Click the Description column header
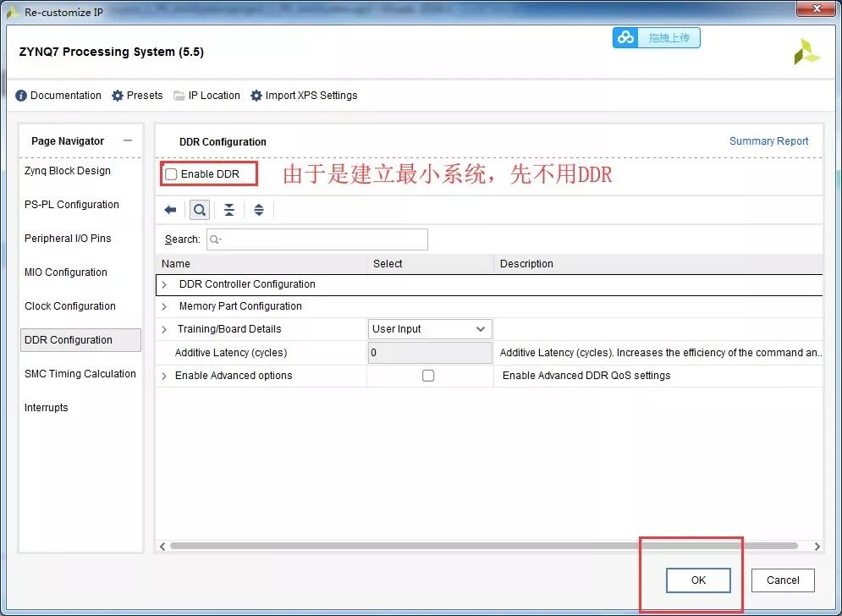 [x=658, y=264]
